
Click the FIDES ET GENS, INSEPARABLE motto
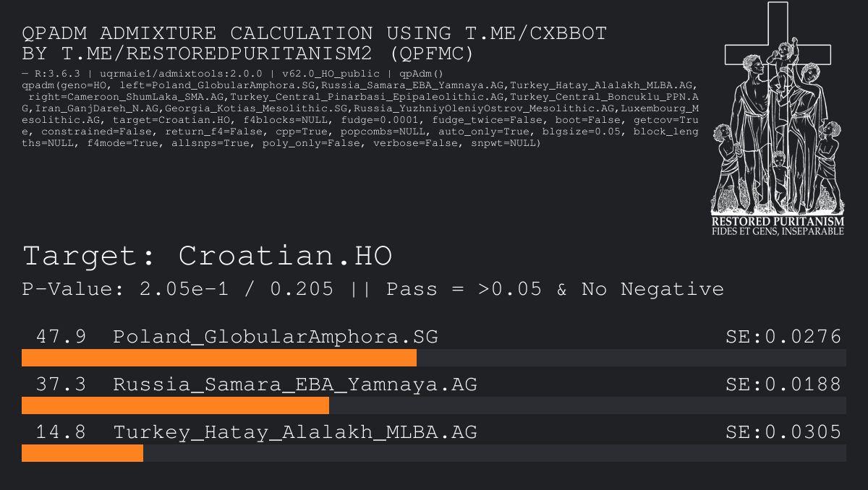(778, 231)
